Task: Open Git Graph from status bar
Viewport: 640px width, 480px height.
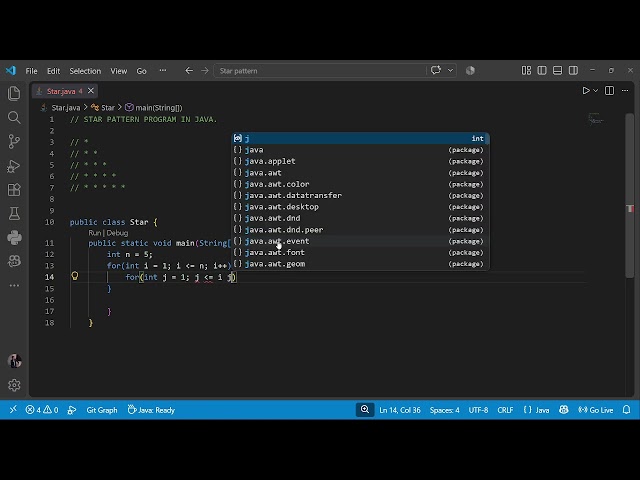Action: (102, 410)
